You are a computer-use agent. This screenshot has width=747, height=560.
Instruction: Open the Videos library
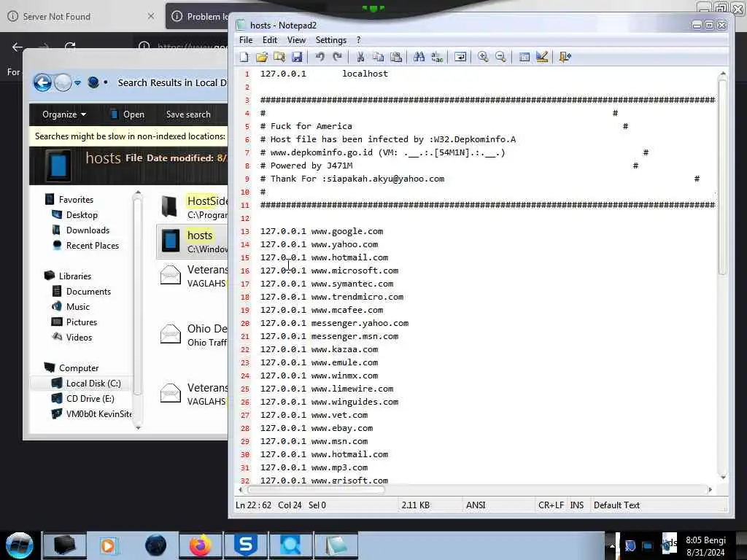(79, 337)
